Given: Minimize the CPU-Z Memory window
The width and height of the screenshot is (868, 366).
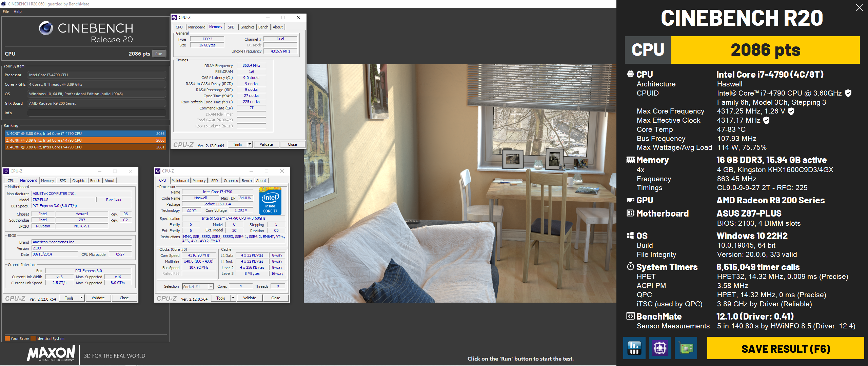Looking at the screenshot, I should tap(268, 18).
